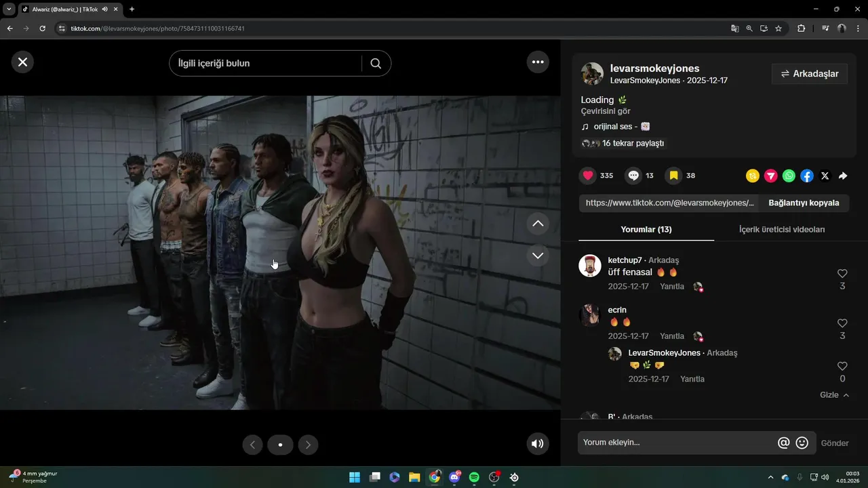Open the Windows Start menu
Image resolution: width=868 pixels, height=488 pixels.
pyautogui.click(x=355, y=477)
